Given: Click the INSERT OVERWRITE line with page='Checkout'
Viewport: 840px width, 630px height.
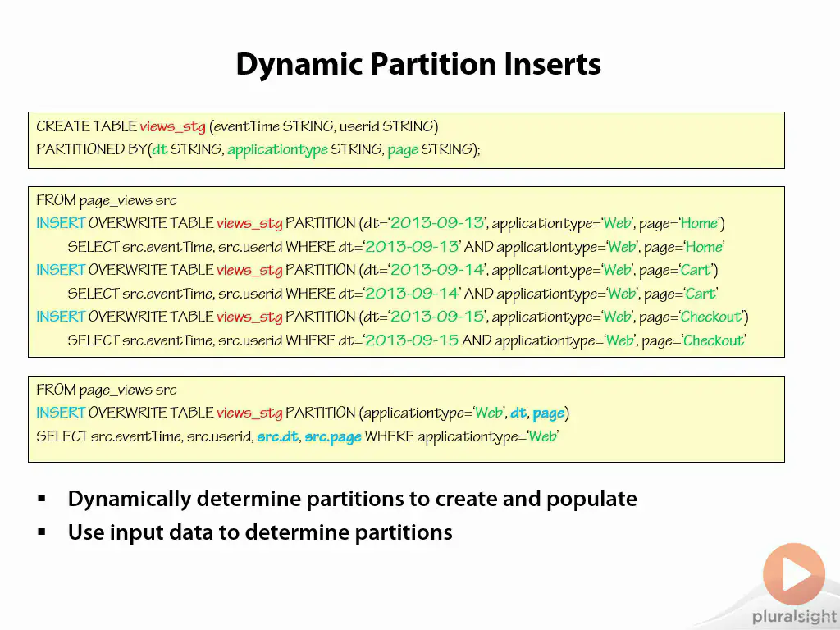Looking at the screenshot, I should click(x=392, y=317).
